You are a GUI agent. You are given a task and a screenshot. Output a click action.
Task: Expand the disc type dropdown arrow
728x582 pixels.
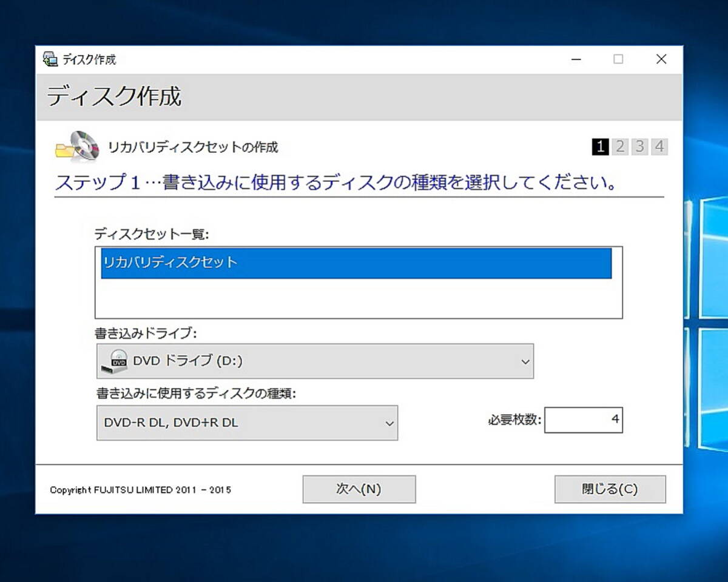389,423
